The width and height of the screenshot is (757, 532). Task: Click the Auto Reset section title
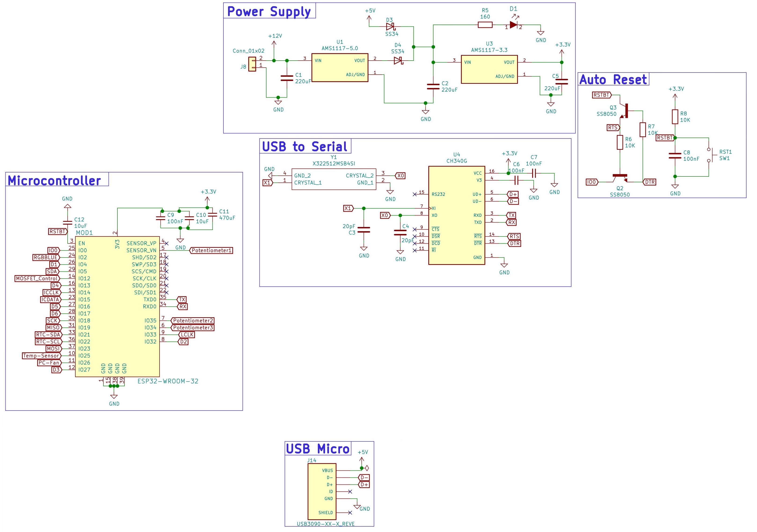click(x=613, y=80)
